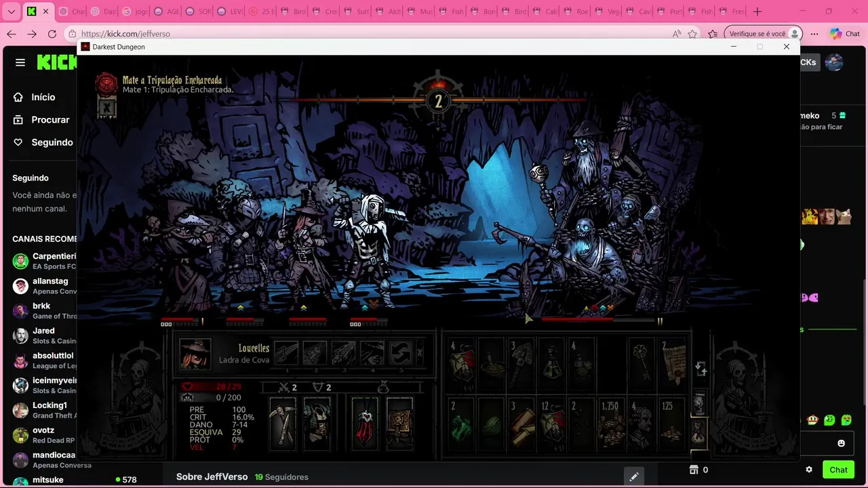The height and width of the screenshot is (488, 868).
Task: Switch to the 'AGE' browser tab
Action: [x=166, y=12]
